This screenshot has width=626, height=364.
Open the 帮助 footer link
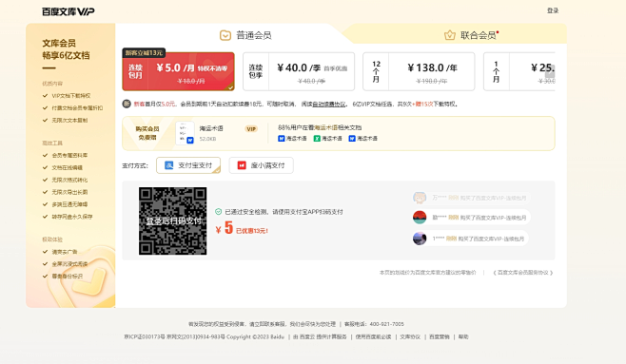point(463,336)
